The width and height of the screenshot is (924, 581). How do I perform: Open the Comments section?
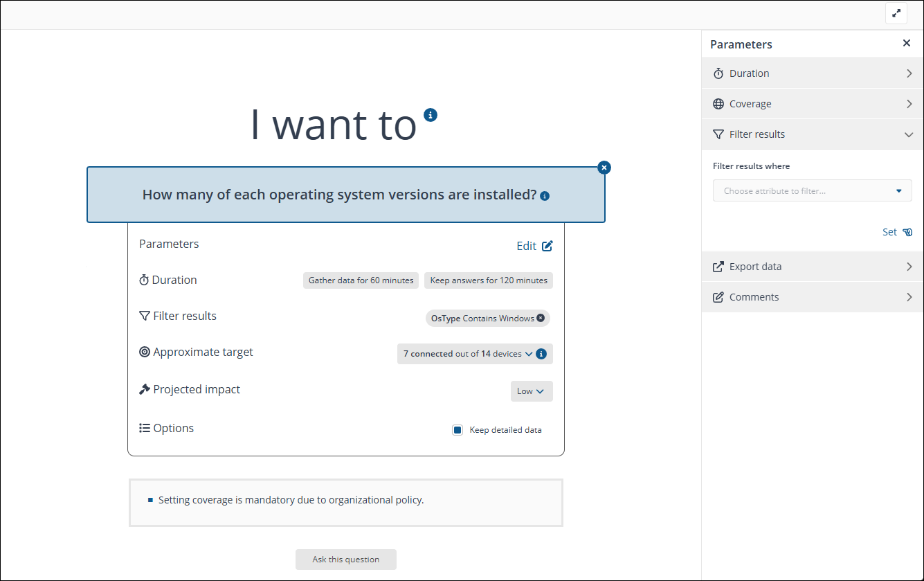click(812, 297)
